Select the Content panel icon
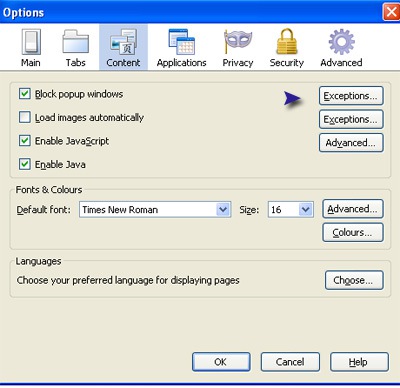The image size is (400, 388). (123, 42)
